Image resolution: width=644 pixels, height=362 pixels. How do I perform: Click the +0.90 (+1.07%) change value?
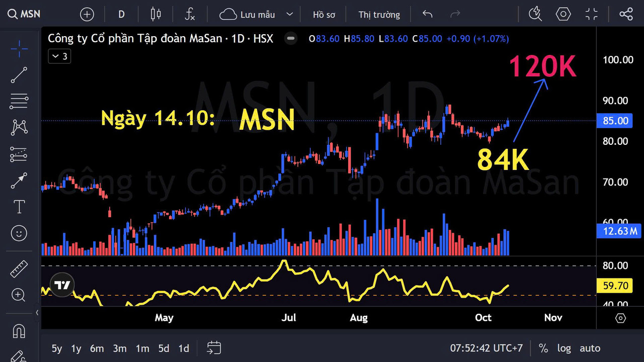coord(477,39)
